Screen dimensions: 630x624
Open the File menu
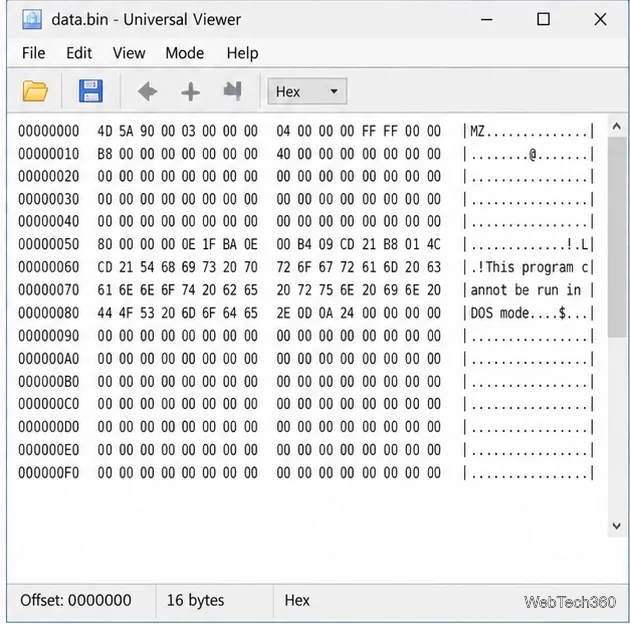(x=33, y=53)
